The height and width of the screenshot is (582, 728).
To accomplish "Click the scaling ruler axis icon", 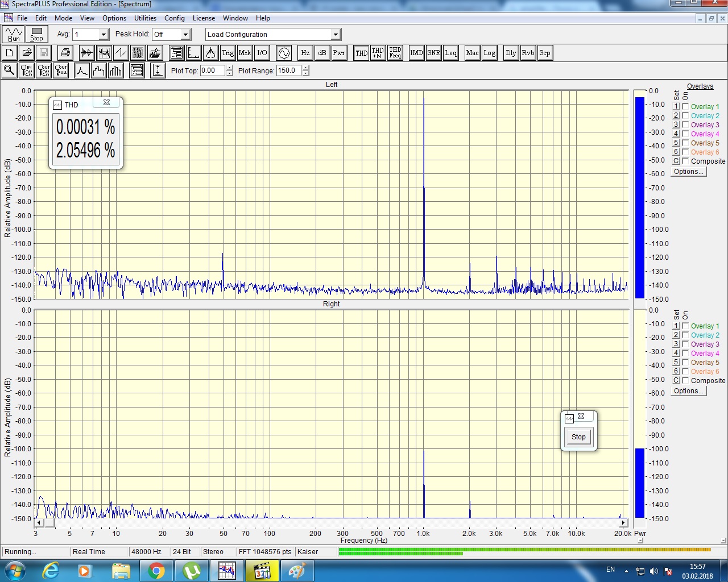I will (193, 53).
